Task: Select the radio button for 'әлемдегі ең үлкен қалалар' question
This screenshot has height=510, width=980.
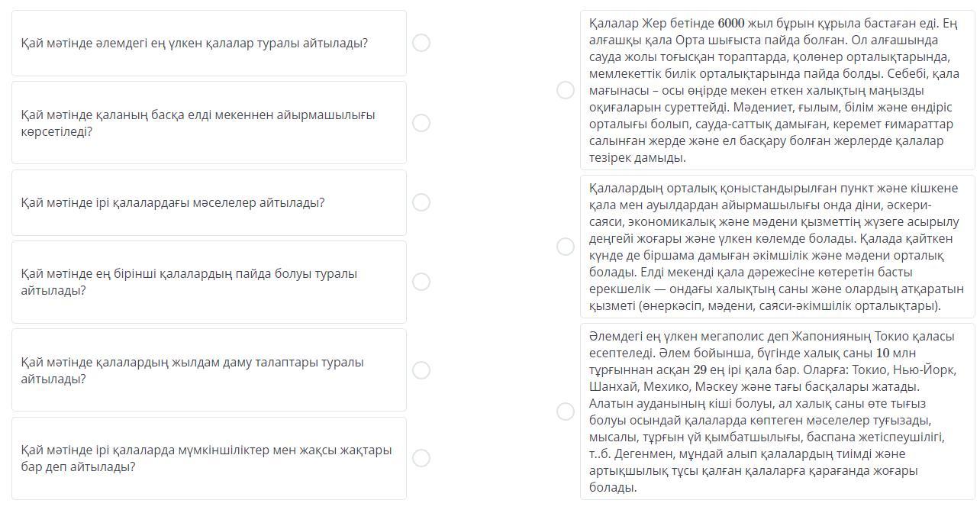Action: click(421, 43)
